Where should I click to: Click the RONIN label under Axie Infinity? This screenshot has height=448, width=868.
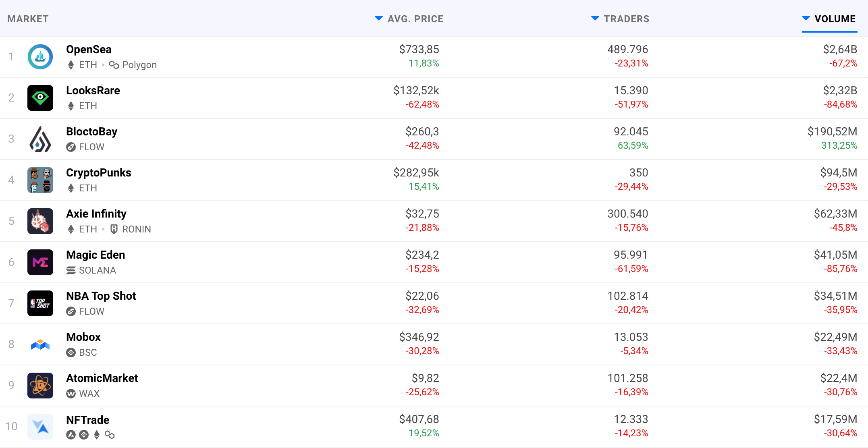pyautogui.click(x=137, y=229)
